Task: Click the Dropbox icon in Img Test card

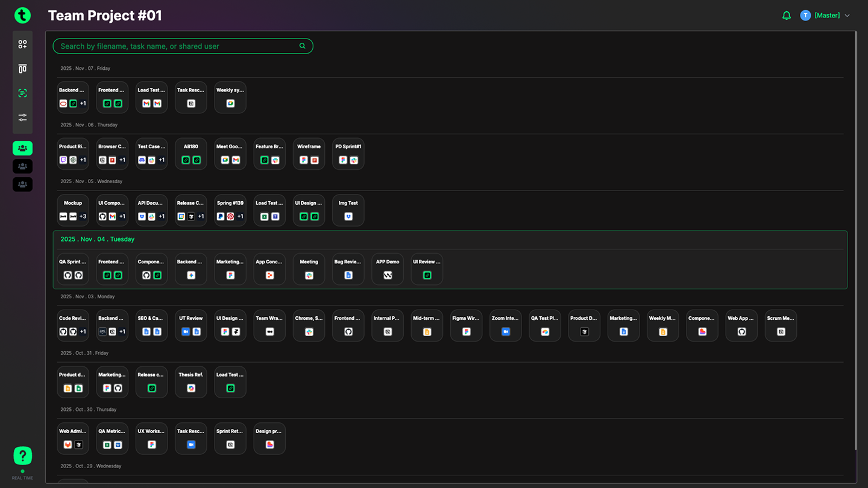Action: (348, 216)
